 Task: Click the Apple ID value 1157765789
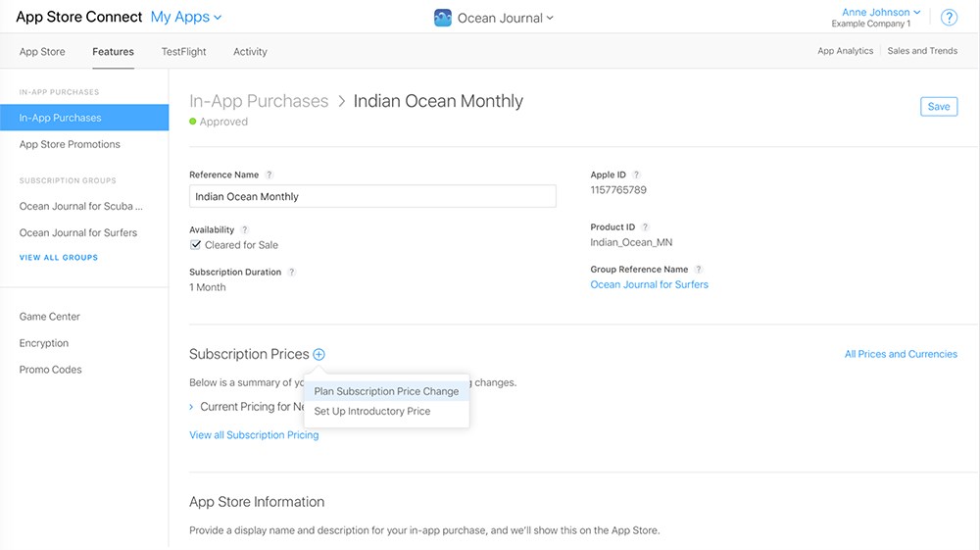pos(618,190)
